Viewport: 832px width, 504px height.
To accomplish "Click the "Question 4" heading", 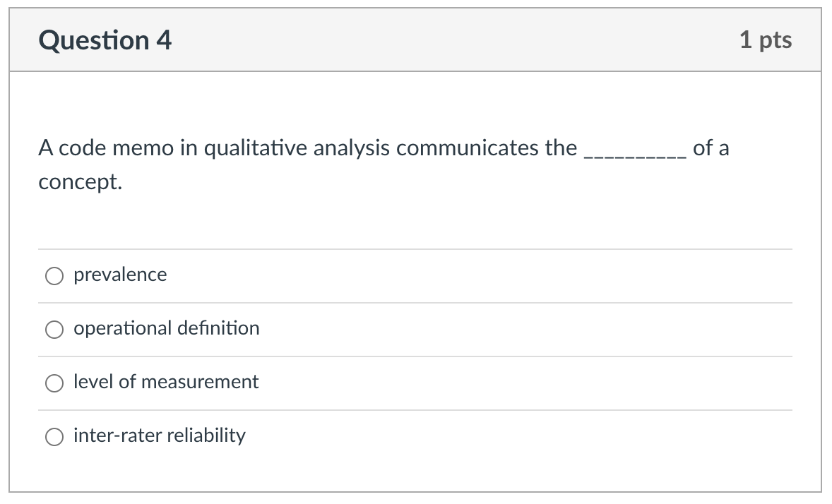I will (105, 40).
